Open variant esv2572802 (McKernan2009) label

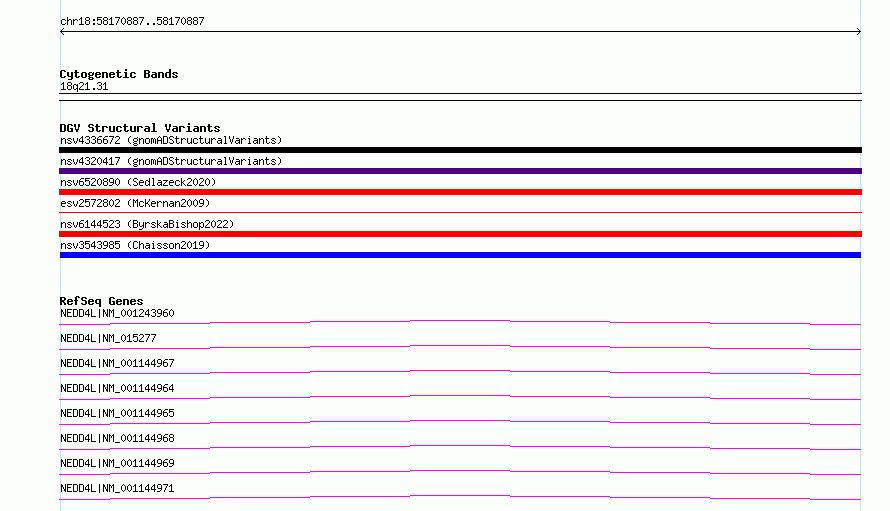(135, 203)
